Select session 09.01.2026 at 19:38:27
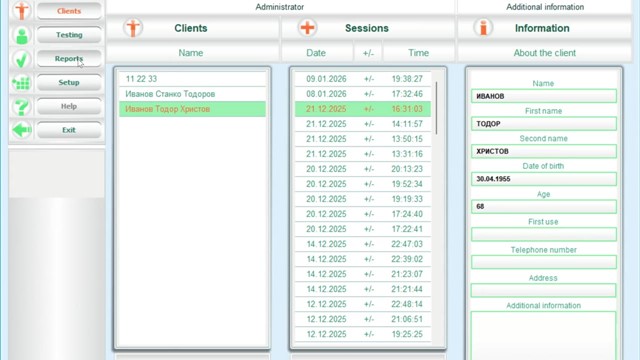Viewport: 640px width, 360px height. (363, 79)
